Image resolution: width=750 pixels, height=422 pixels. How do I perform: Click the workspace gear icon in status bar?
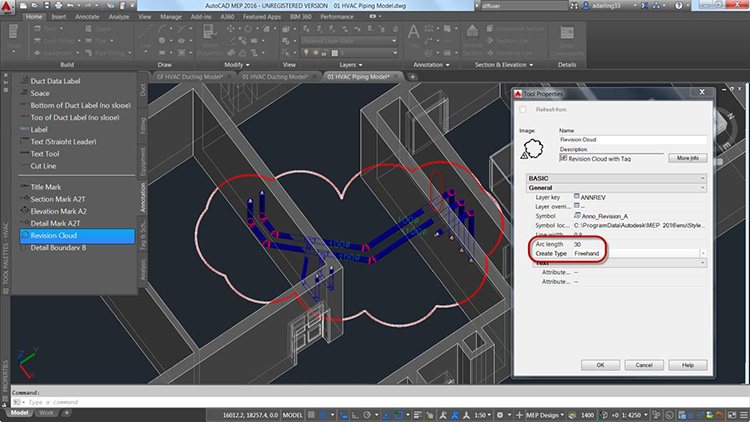point(500,415)
